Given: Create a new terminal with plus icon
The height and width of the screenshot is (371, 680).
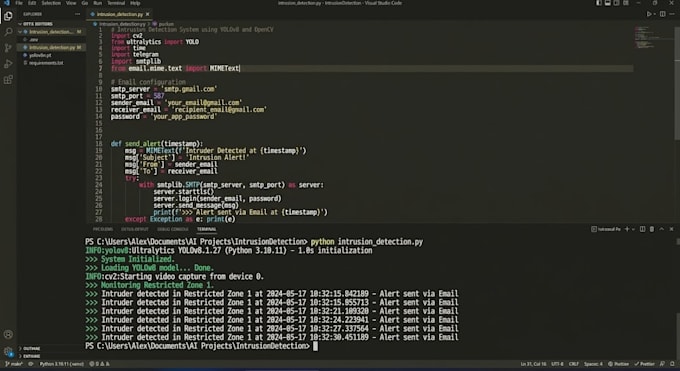Looking at the screenshot, I should point(627,229).
